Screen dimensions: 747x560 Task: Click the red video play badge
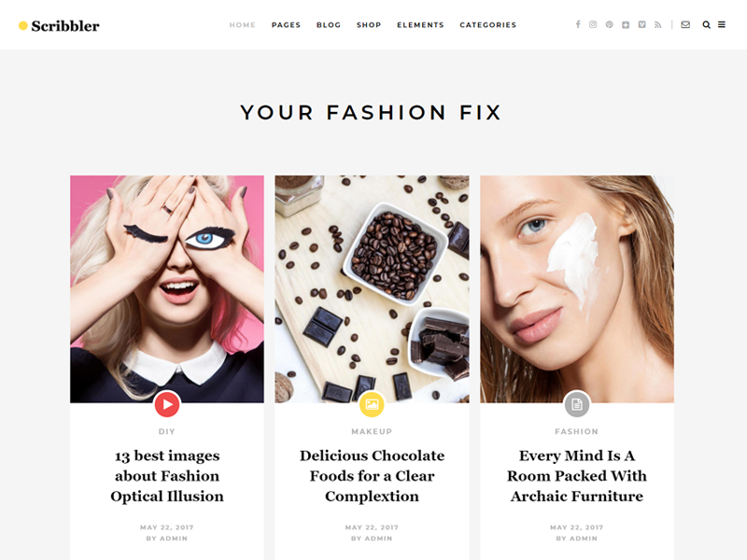coord(167,404)
